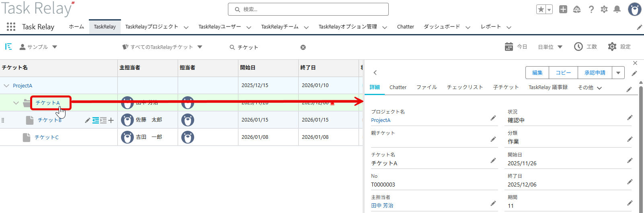Click the global create plus icon
644x213 pixels.
pos(563,9)
